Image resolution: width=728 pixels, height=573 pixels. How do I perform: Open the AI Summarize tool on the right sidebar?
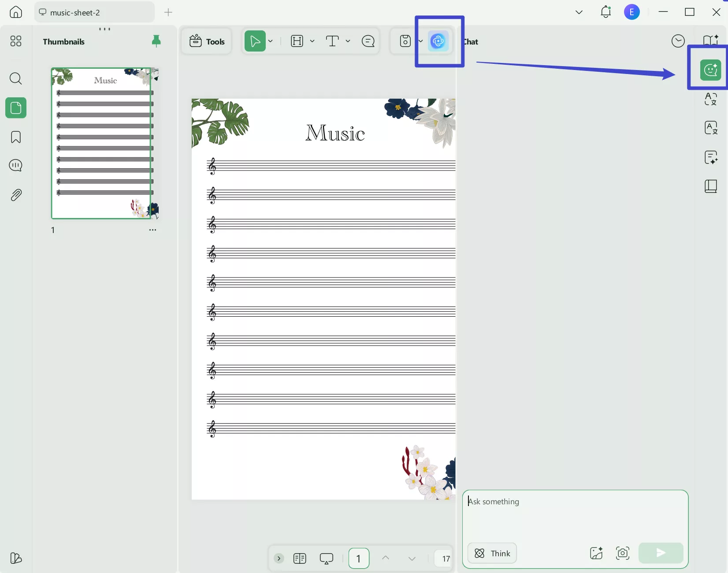710,157
